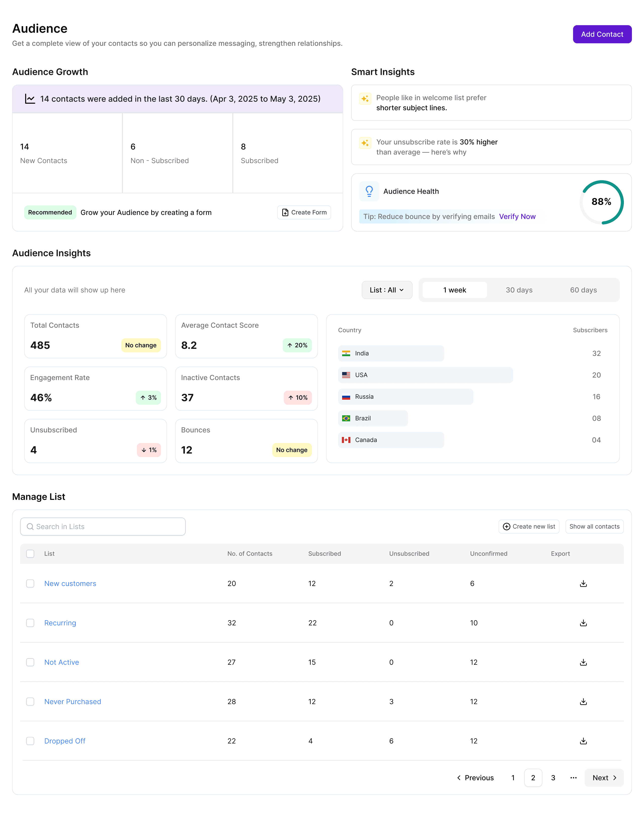Tick the Dropped Off row checkbox
Screen dimensions: 644x815
[30, 741]
